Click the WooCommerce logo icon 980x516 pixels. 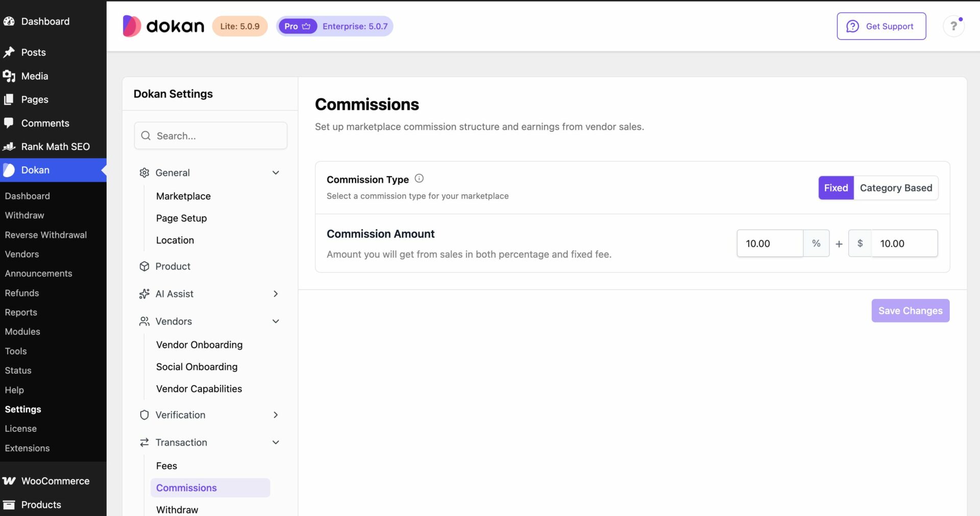coord(9,481)
